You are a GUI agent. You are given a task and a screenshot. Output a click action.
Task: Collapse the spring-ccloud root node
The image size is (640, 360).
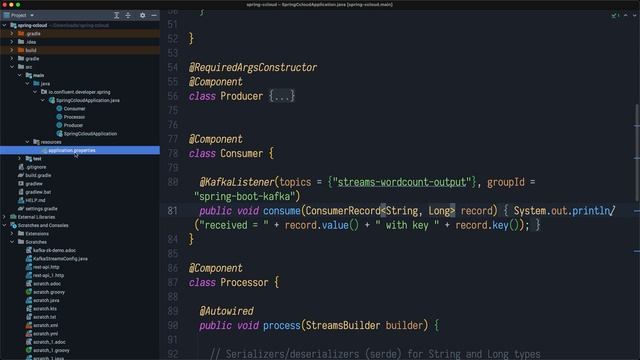pos(4,25)
